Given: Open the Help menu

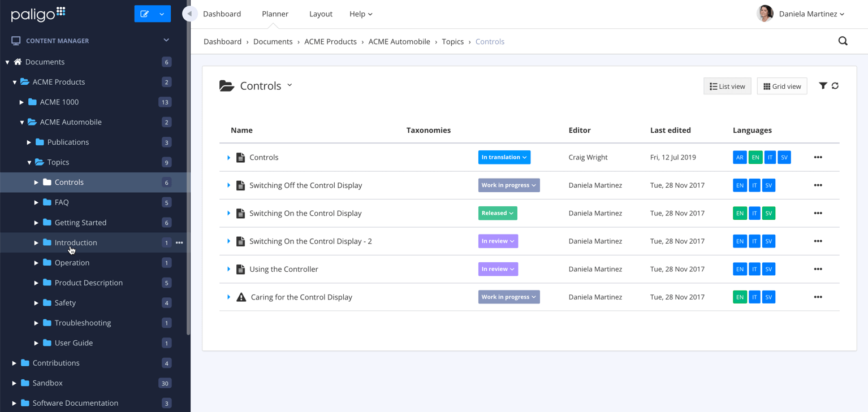Looking at the screenshot, I should point(361,14).
